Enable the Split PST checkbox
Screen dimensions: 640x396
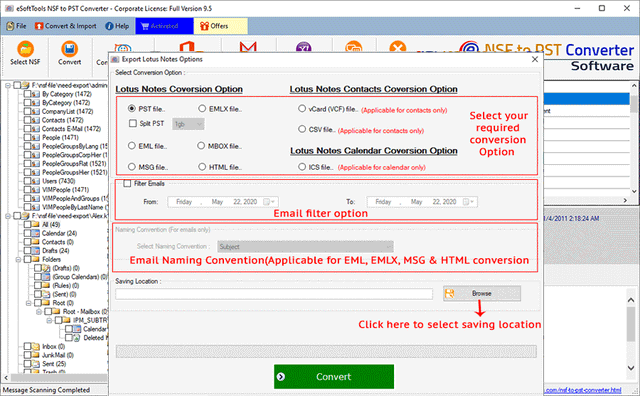133,123
